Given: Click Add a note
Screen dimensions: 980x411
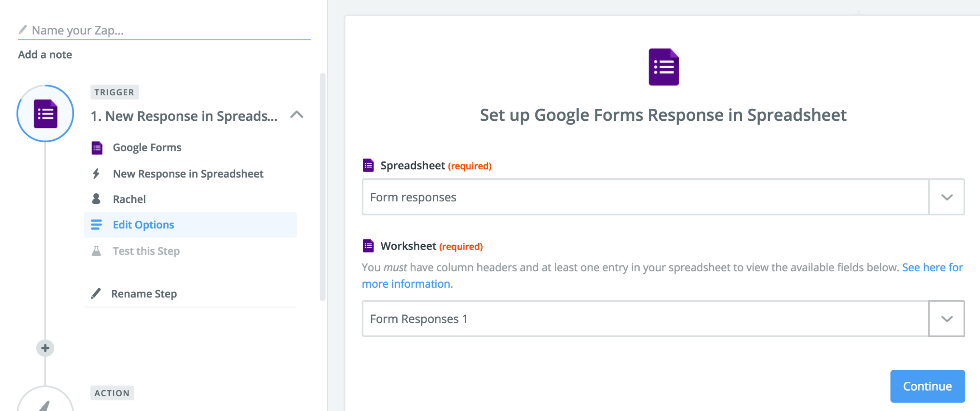Looking at the screenshot, I should tap(45, 55).
